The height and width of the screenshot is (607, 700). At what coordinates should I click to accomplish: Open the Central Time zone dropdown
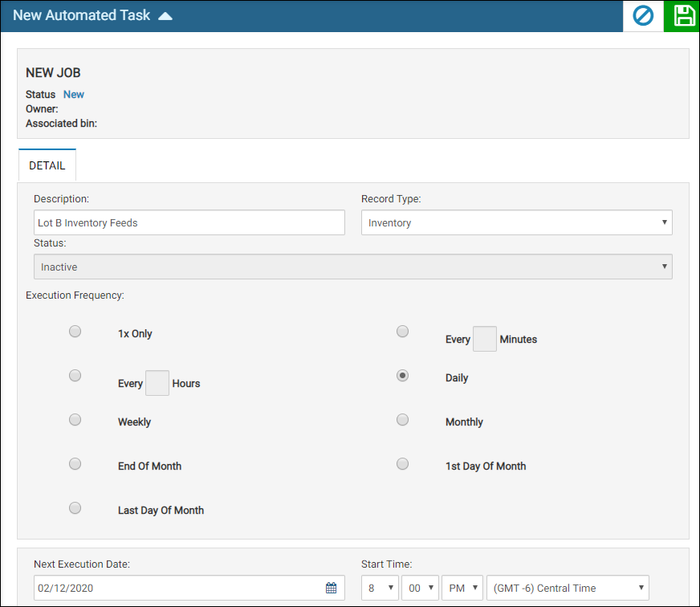pos(567,588)
